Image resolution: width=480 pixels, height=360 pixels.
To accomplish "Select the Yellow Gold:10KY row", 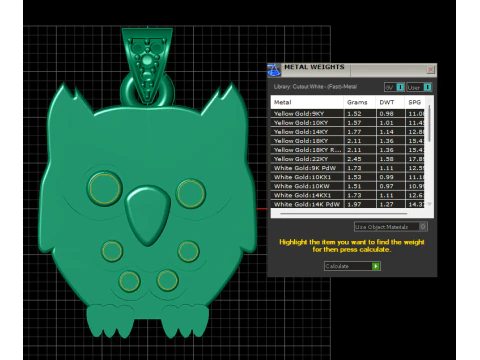I will click(348, 123).
